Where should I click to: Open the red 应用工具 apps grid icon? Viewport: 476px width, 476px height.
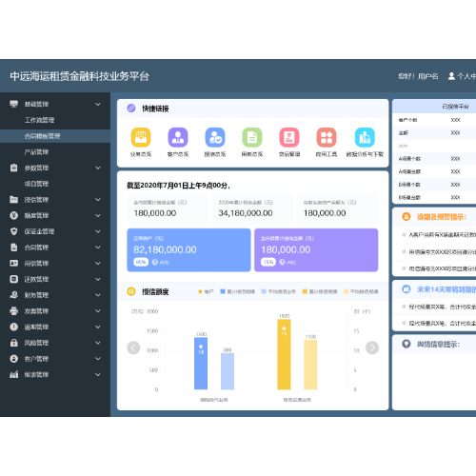pos(327,137)
